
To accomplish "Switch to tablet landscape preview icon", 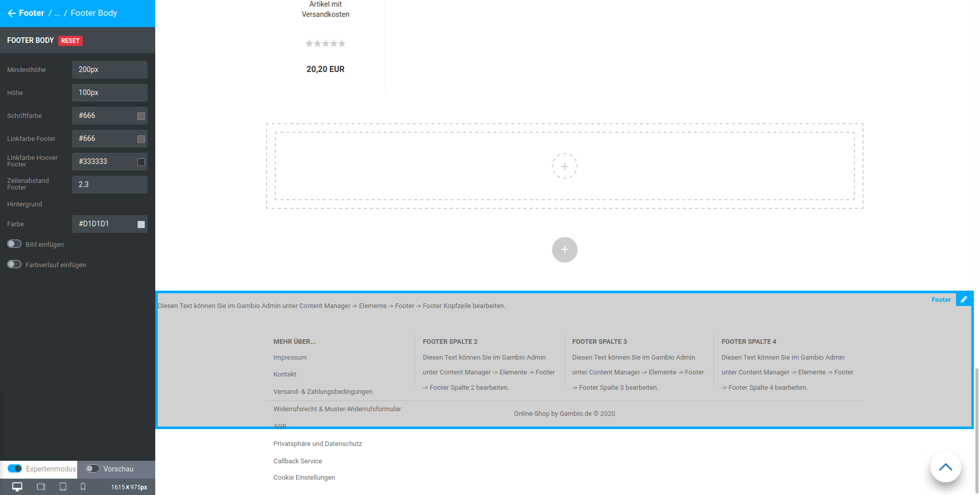I will pos(41,486).
